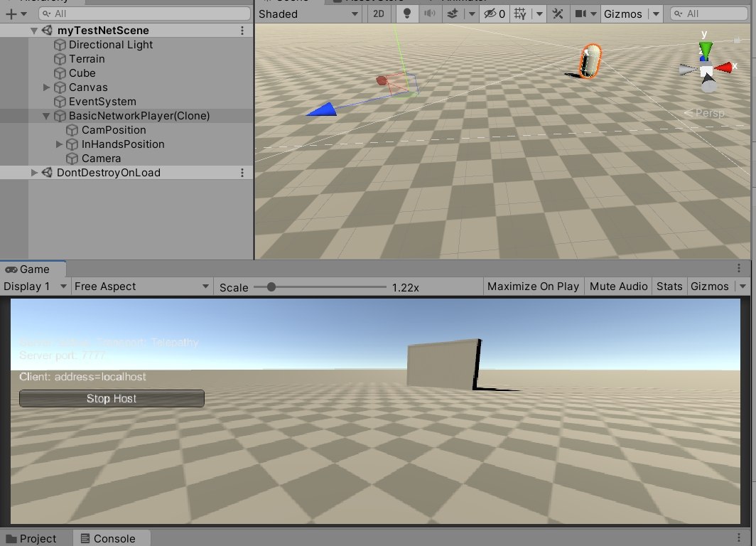Click the scene camera settings icon
756x546 pixels.
pyautogui.click(x=580, y=14)
